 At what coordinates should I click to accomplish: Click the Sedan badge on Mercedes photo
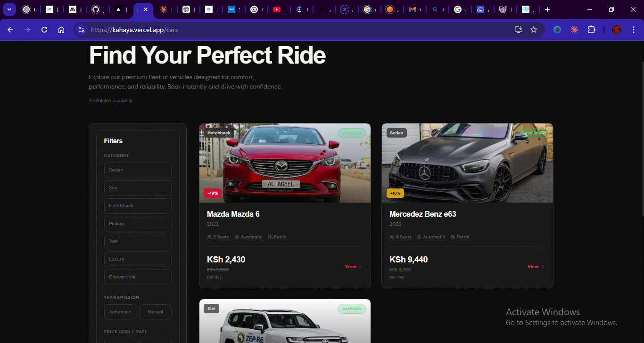pos(396,133)
